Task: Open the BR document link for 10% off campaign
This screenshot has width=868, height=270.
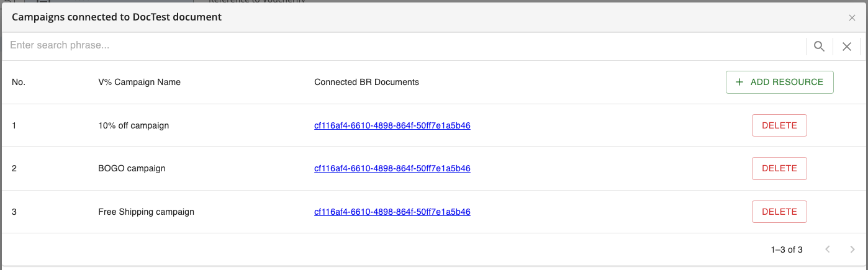Action: [x=392, y=125]
